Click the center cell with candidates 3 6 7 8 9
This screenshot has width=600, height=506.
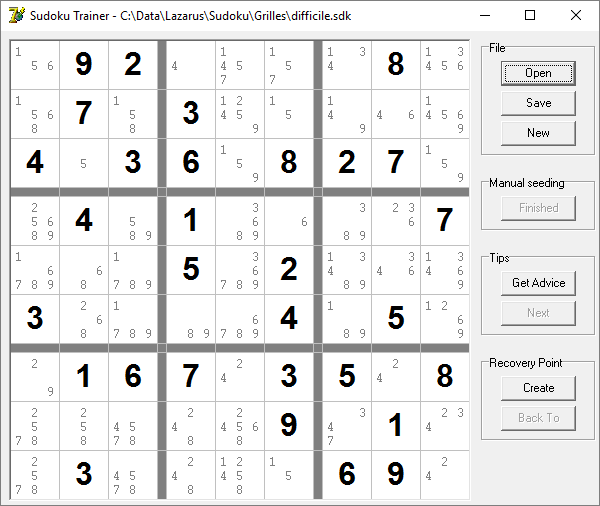click(x=240, y=270)
